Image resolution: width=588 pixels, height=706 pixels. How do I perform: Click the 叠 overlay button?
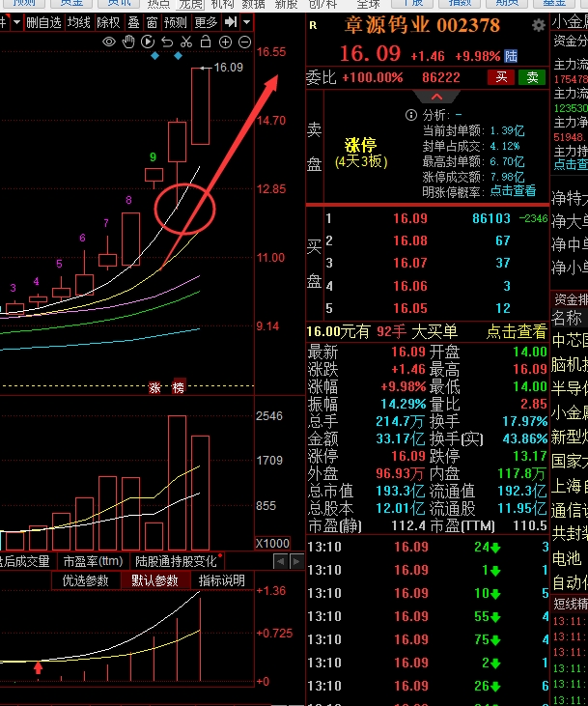click(133, 22)
